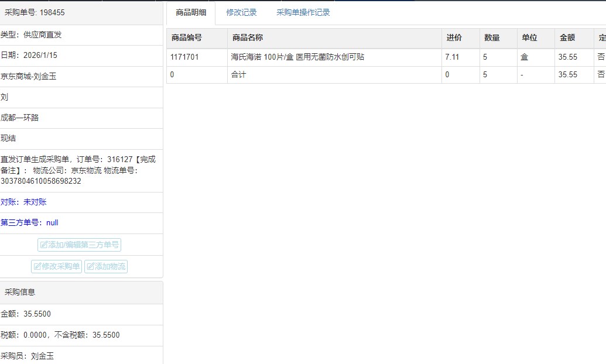Click the 海氏海诺 product name cell
The width and height of the screenshot is (606, 364).
pyautogui.click(x=297, y=57)
